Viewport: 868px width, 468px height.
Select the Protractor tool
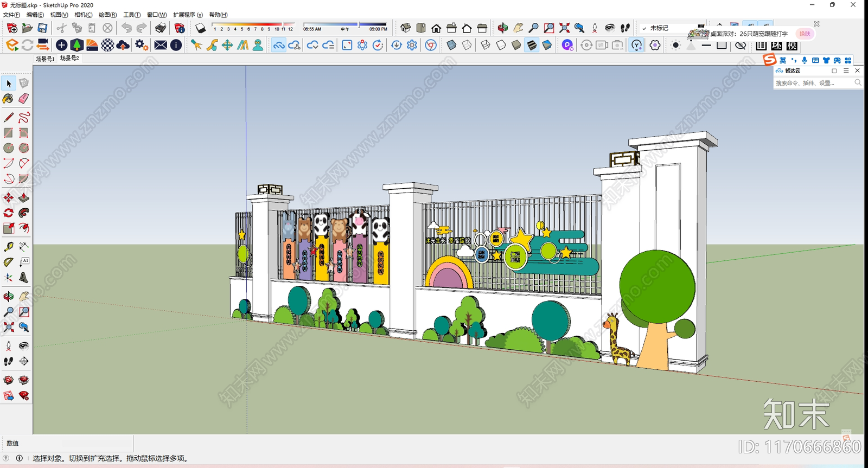click(9, 262)
